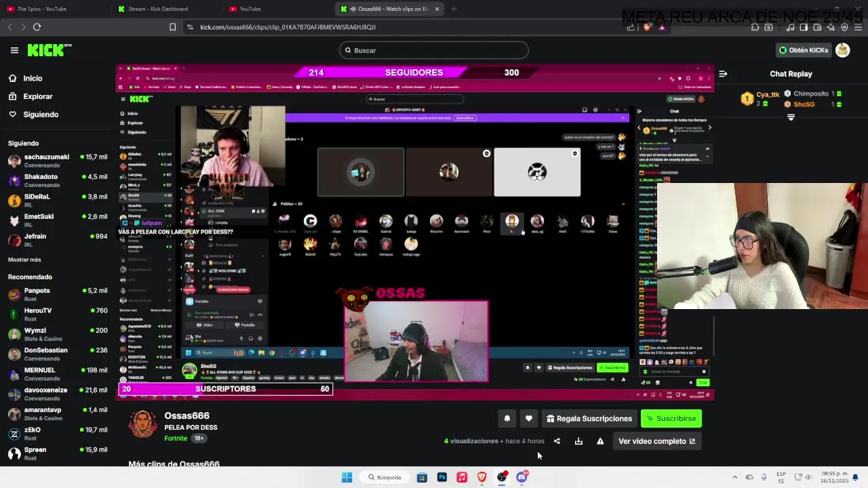Collapse the Chat Replay panel
868x488 pixels.
coord(723,74)
